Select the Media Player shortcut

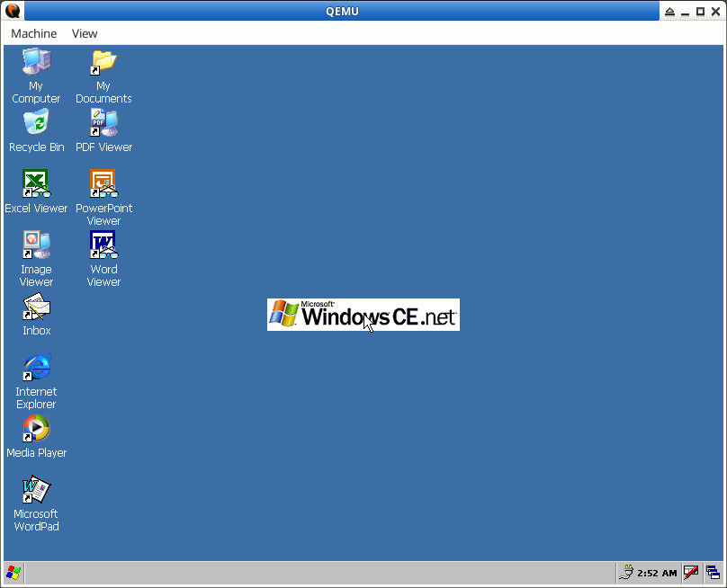pos(36,436)
